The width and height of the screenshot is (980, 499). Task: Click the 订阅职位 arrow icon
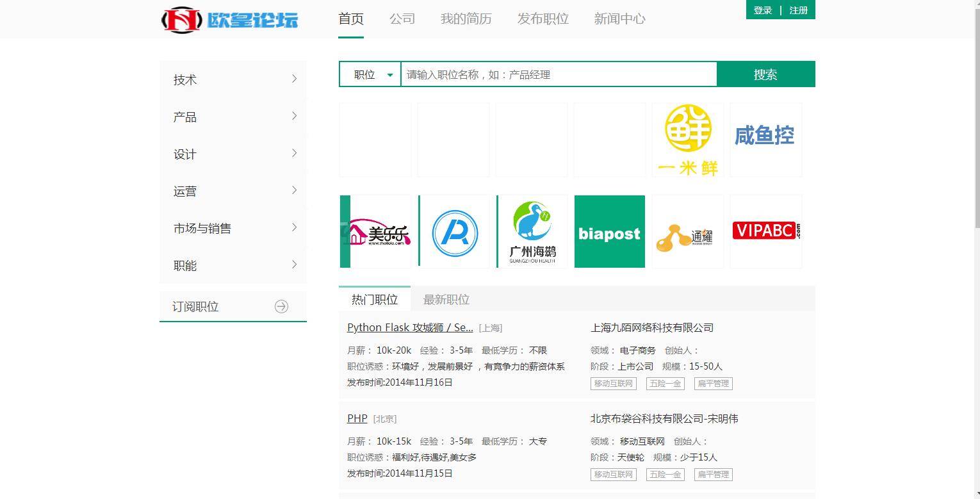pos(282,306)
